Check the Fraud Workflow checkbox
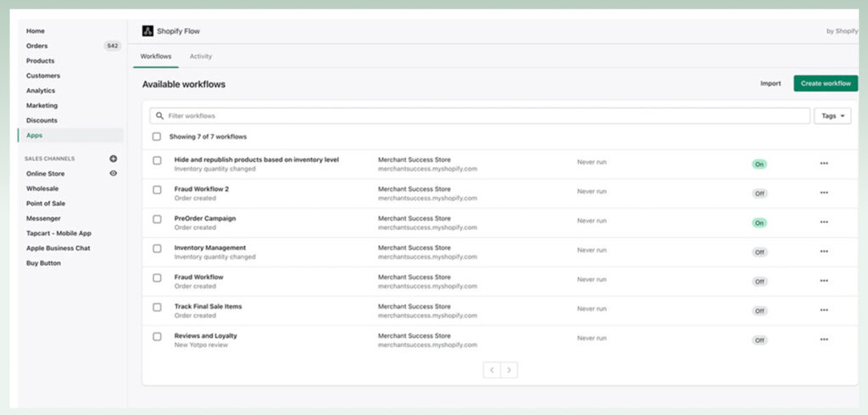The image size is (868, 415). [157, 278]
